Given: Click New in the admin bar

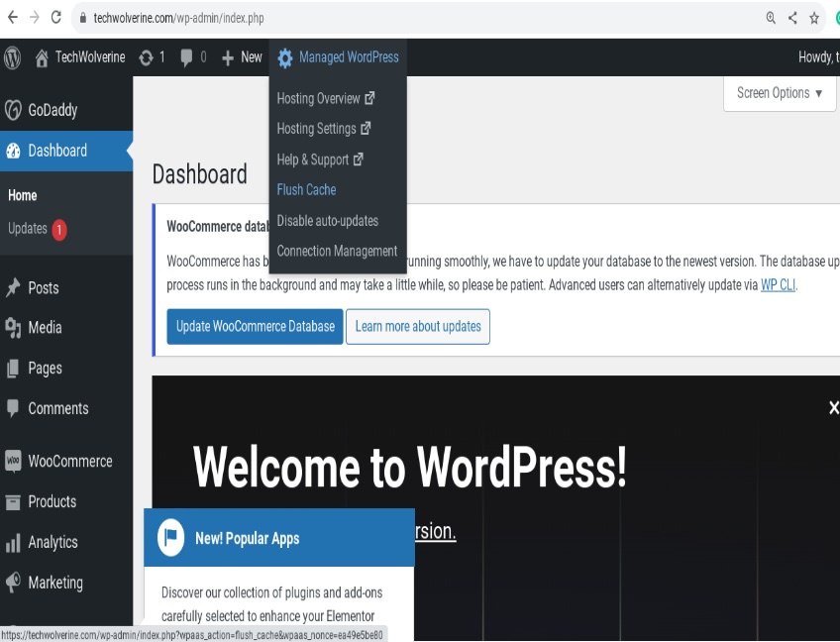Looking at the screenshot, I should coord(252,57).
